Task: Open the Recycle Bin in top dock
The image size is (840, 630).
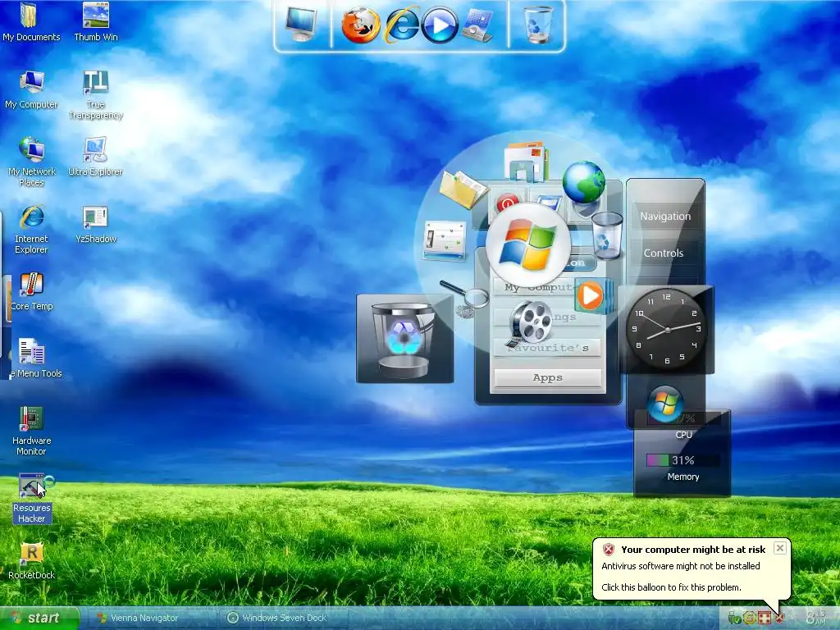Action: tap(538, 25)
